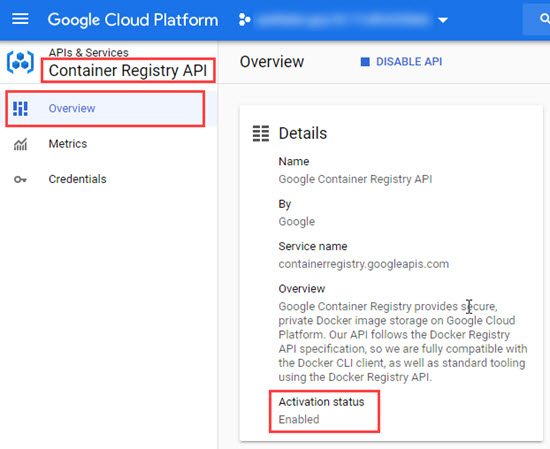
Task: Click the blurred project name selector
Action: coord(342,20)
